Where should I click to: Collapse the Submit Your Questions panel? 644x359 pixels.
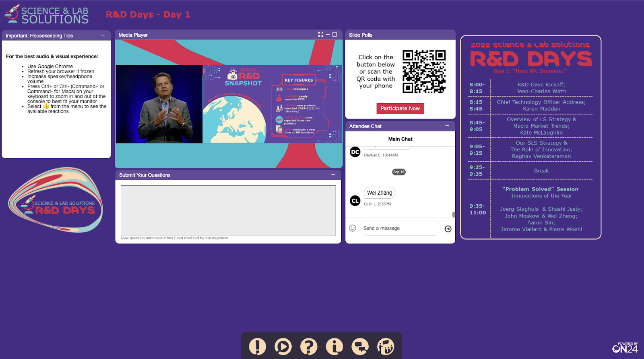333,175
